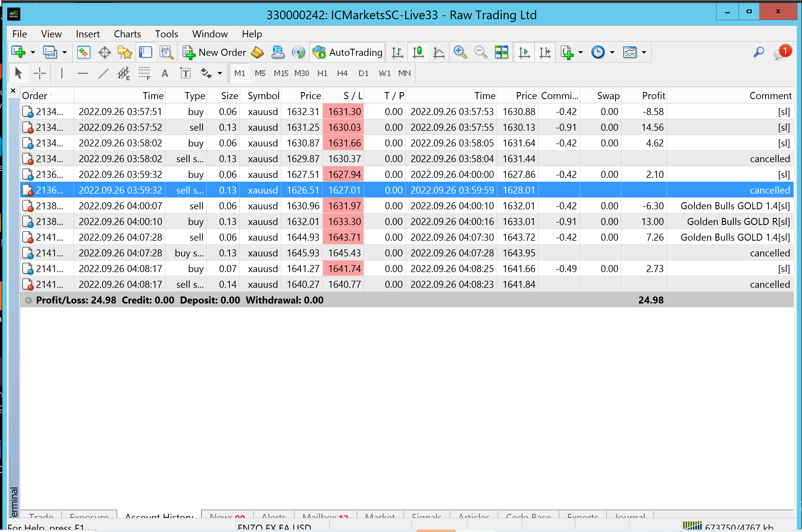
Task: Select the crosshair cursor tool
Action: [x=39, y=73]
